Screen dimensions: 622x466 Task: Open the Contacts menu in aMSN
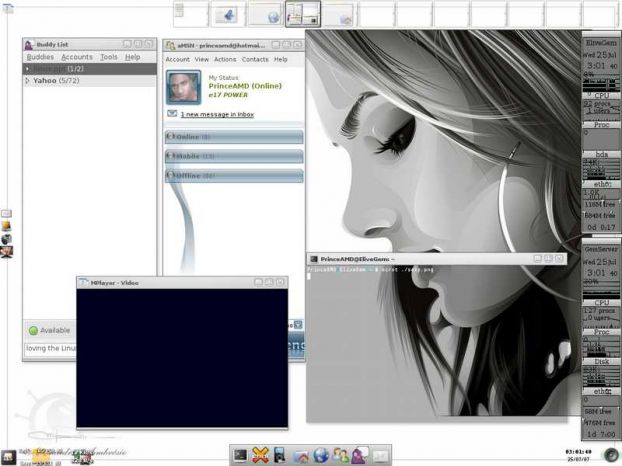tap(255, 59)
